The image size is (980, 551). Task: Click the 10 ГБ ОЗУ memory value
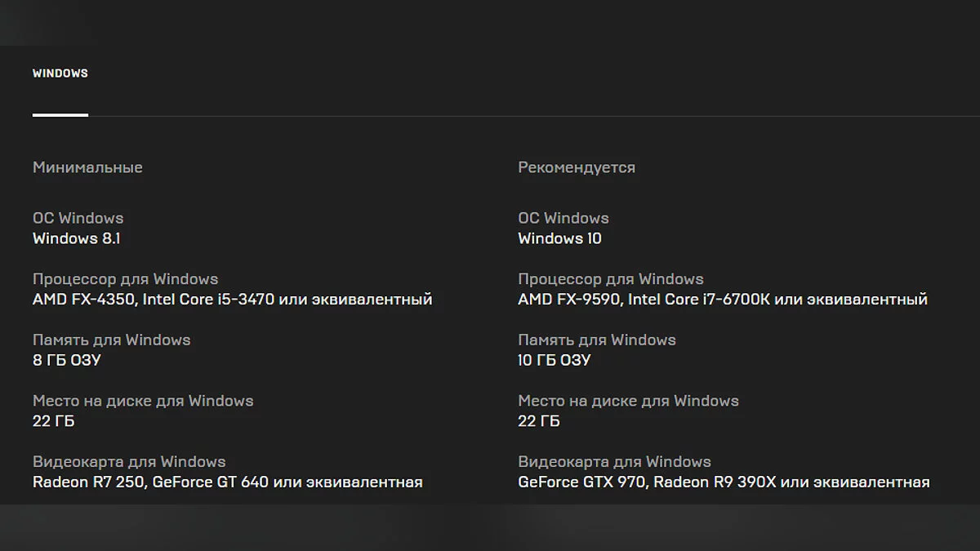[554, 360]
